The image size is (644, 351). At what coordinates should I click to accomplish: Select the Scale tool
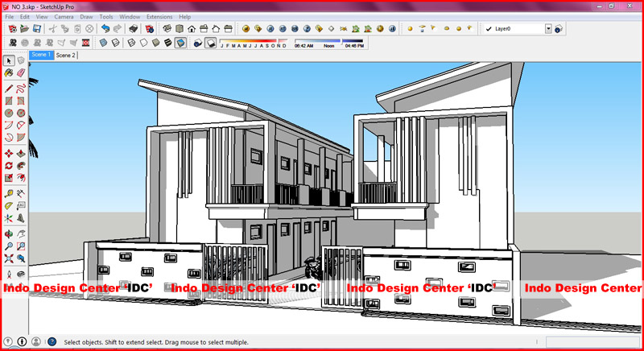9,178
